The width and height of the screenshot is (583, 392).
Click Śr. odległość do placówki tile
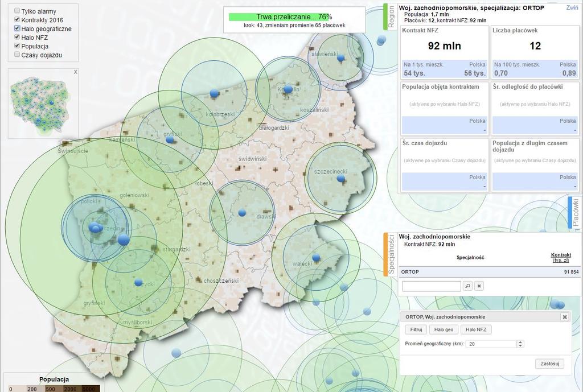click(535, 109)
